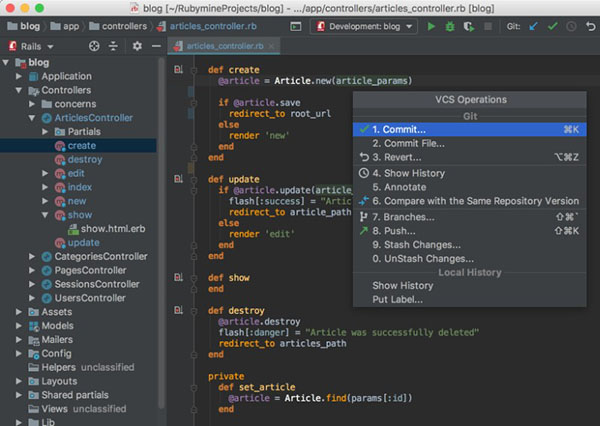This screenshot has height=426, width=600.
Task: Expand the Application node
Action: (19, 76)
